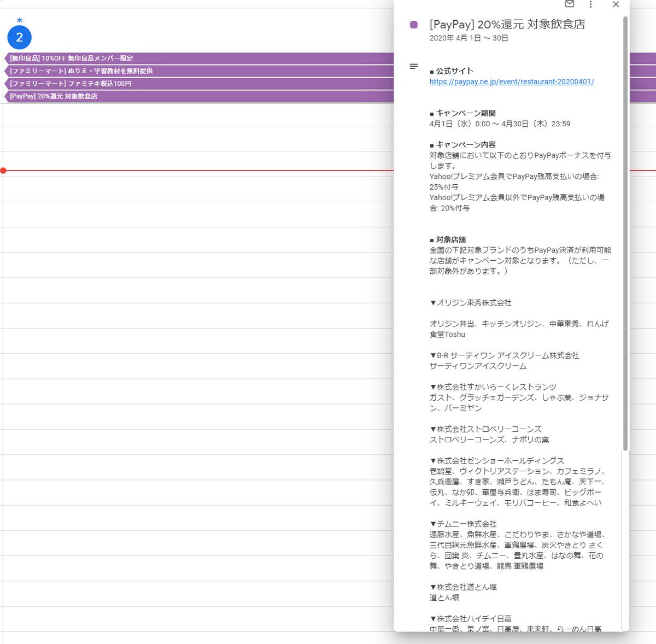Open the three-dot options menu
Viewport: 656px width, 644px height.
pyautogui.click(x=590, y=4)
